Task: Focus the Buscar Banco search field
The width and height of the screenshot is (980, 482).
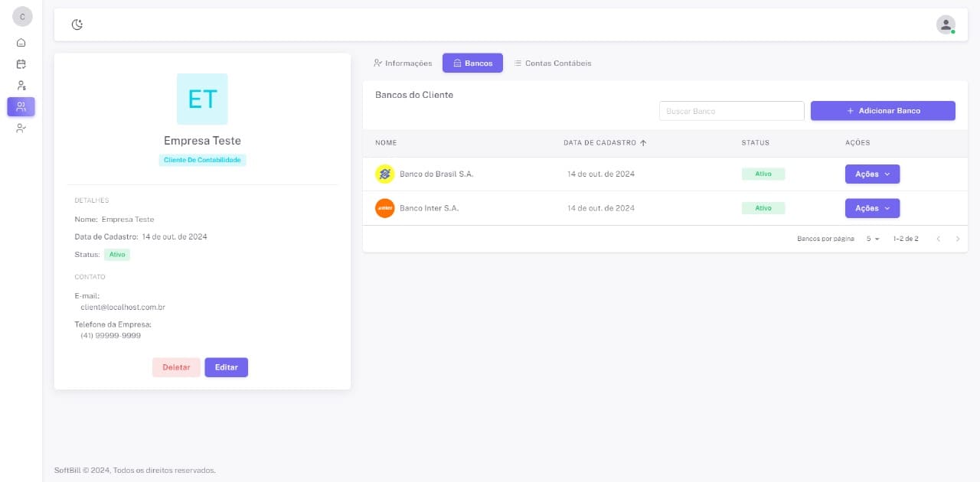Action: pyautogui.click(x=731, y=111)
